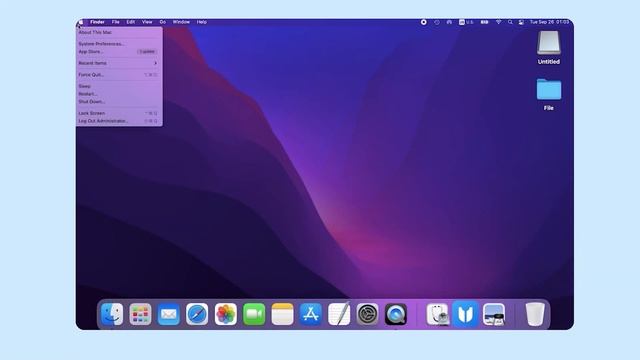640x360 pixels.
Task: Open the Untitled disk on desktop
Action: (549, 47)
